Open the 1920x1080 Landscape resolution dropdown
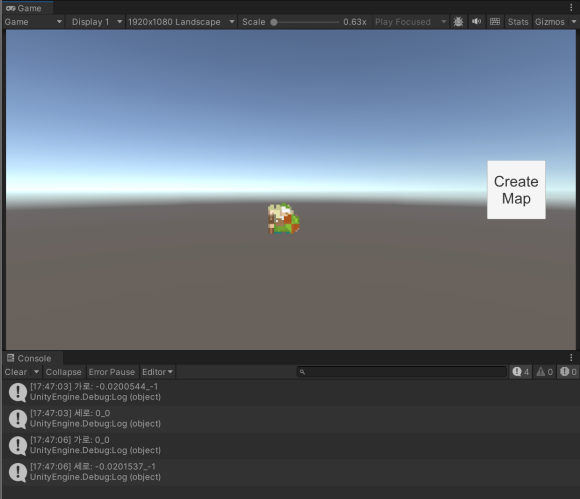The width and height of the screenshot is (580, 499). pyautogui.click(x=181, y=22)
